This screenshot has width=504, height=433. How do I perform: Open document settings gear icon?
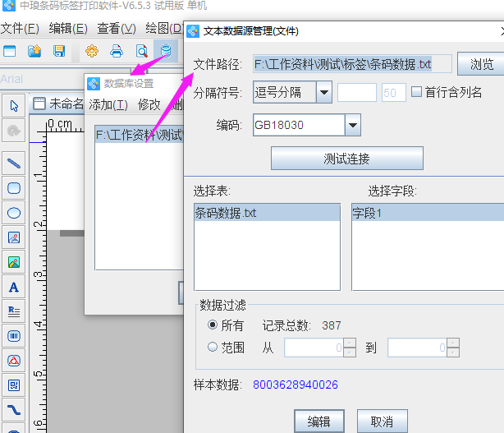click(92, 51)
